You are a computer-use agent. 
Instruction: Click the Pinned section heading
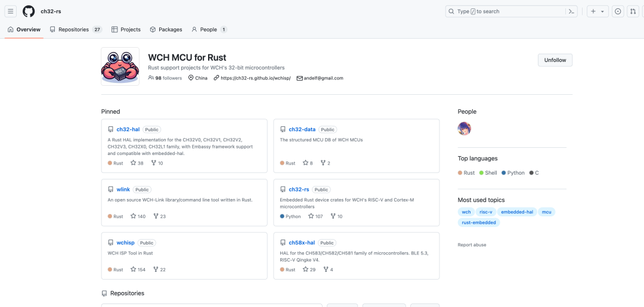pyautogui.click(x=110, y=111)
